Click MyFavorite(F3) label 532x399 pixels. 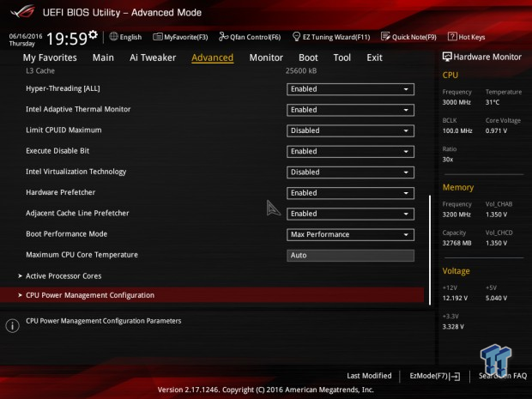tap(186, 37)
